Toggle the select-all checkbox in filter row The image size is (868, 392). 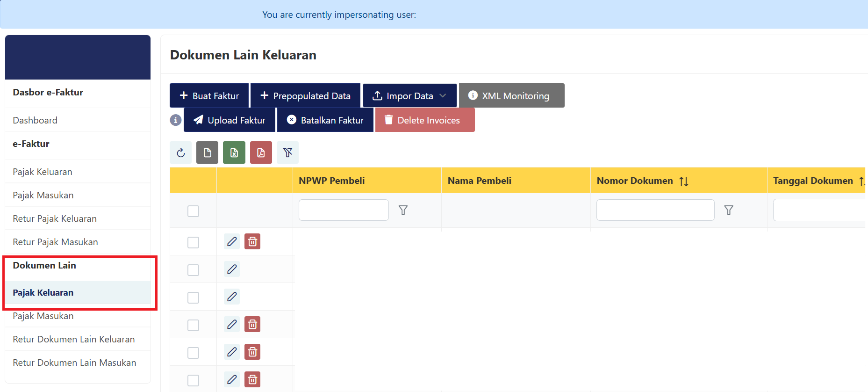tap(193, 211)
